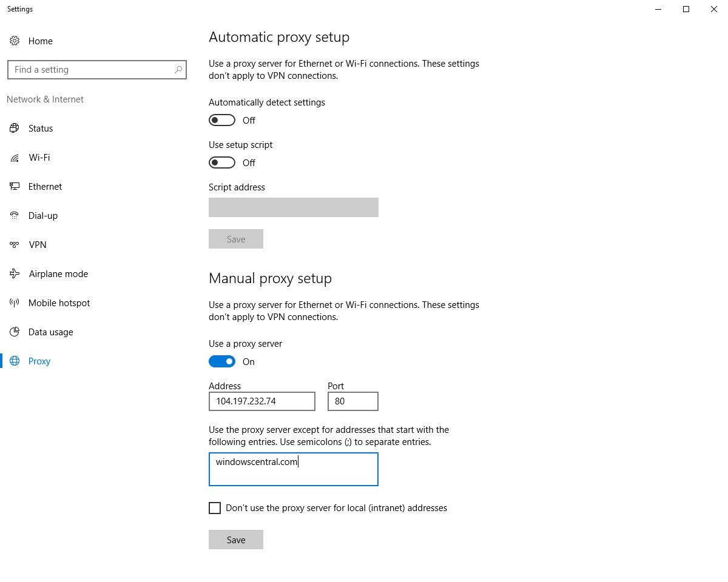
Task: Click the Proxy globe icon
Action: 15,361
